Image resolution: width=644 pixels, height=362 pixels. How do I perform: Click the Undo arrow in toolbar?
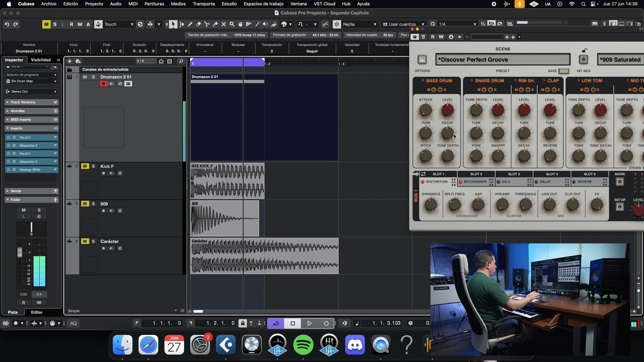click(x=7, y=24)
